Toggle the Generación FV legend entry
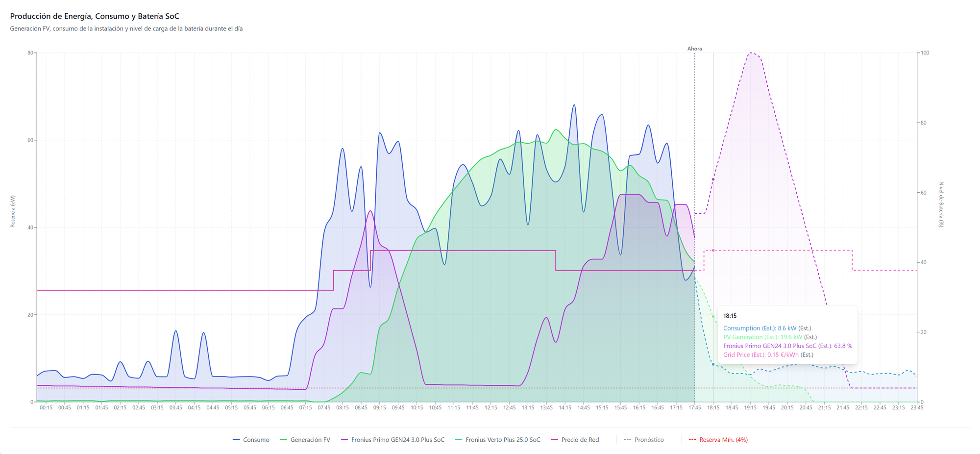The height and width of the screenshot is (454, 980). pyautogui.click(x=305, y=440)
